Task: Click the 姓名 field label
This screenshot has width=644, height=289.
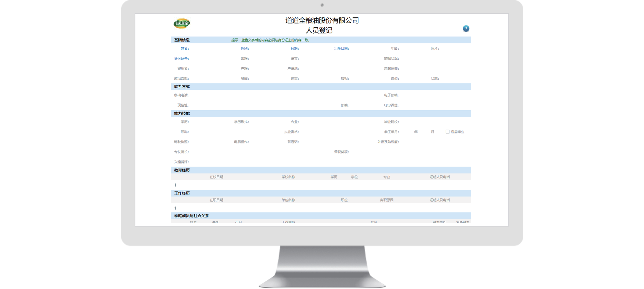Action: [x=185, y=49]
